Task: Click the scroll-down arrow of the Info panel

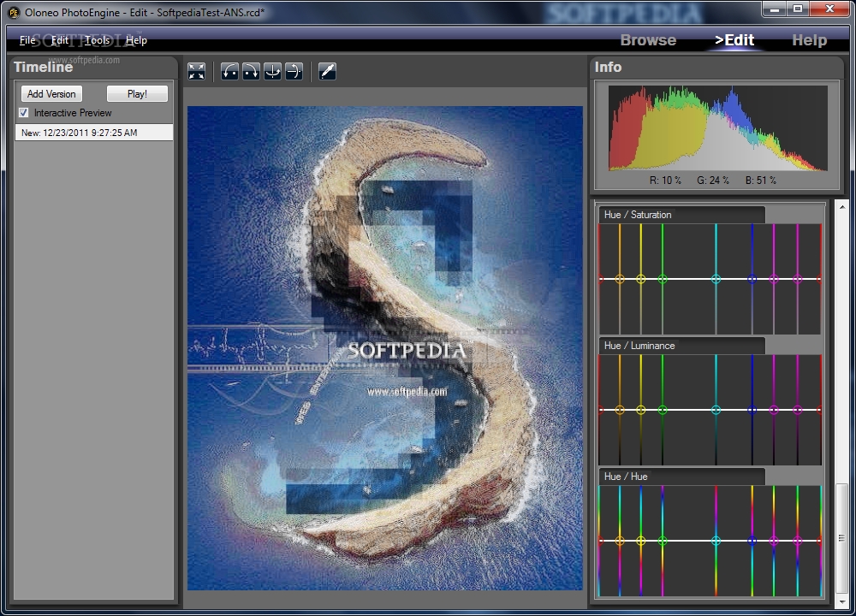Action: (841, 601)
